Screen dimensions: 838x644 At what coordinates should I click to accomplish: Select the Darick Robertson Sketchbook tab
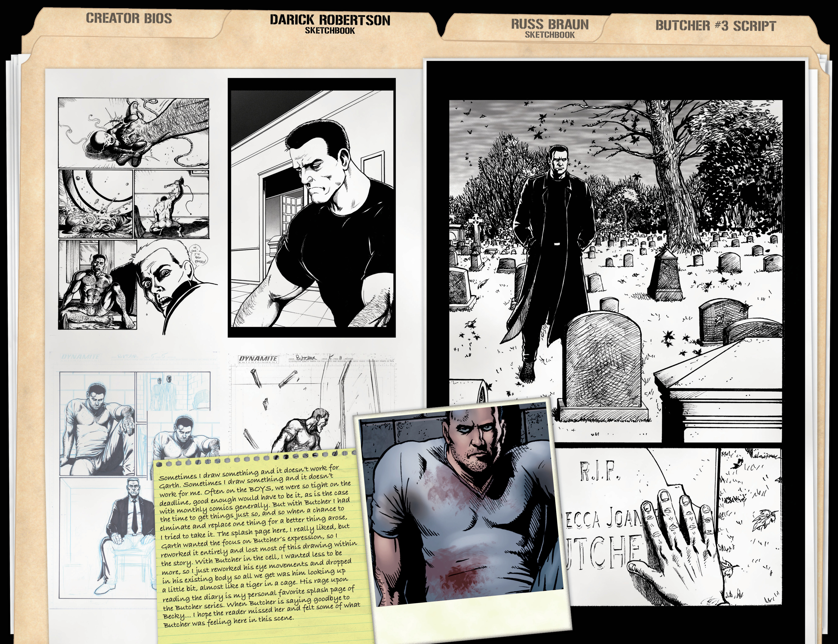(330, 24)
